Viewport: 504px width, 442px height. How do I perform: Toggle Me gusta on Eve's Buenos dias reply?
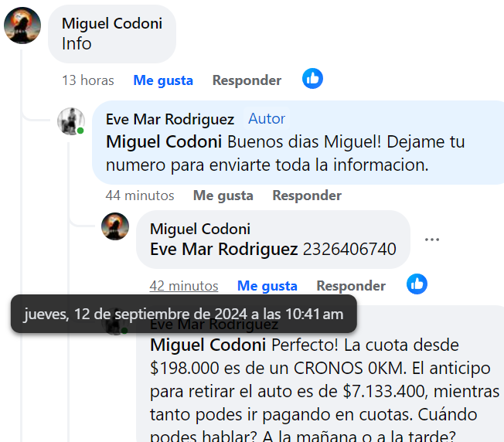[x=223, y=195]
